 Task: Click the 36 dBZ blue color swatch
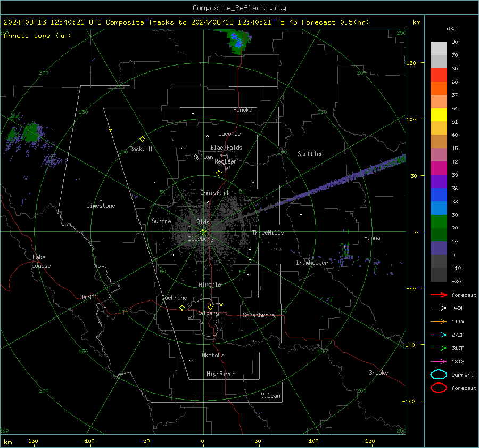(x=439, y=195)
